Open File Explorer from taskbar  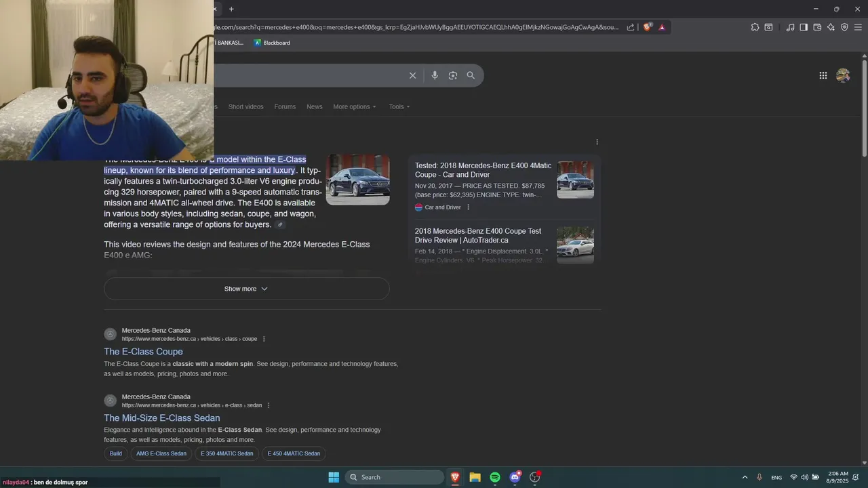point(475,477)
